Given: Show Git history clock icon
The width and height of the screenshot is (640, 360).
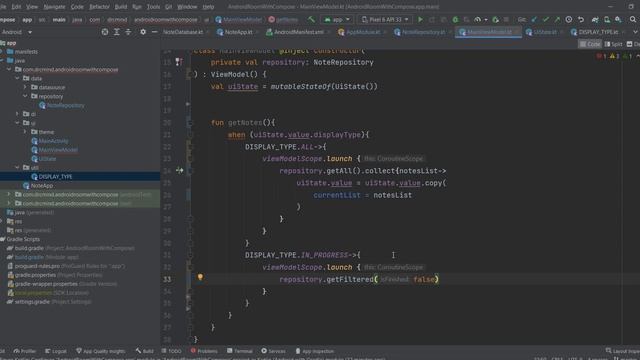Looking at the screenshot, I should [x=569, y=20].
